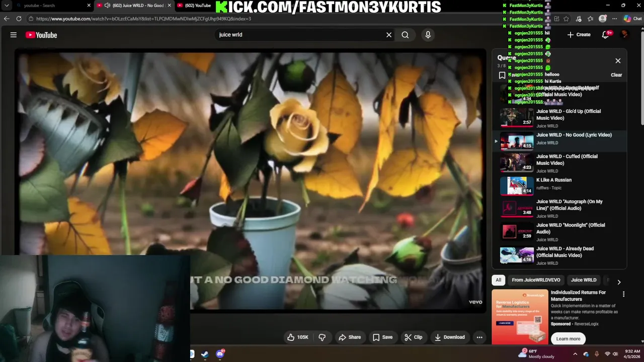Open 'Cuffed (Official Music Video)' queue thumbnail
The height and width of the screenshot is (362, 644).
517,163
